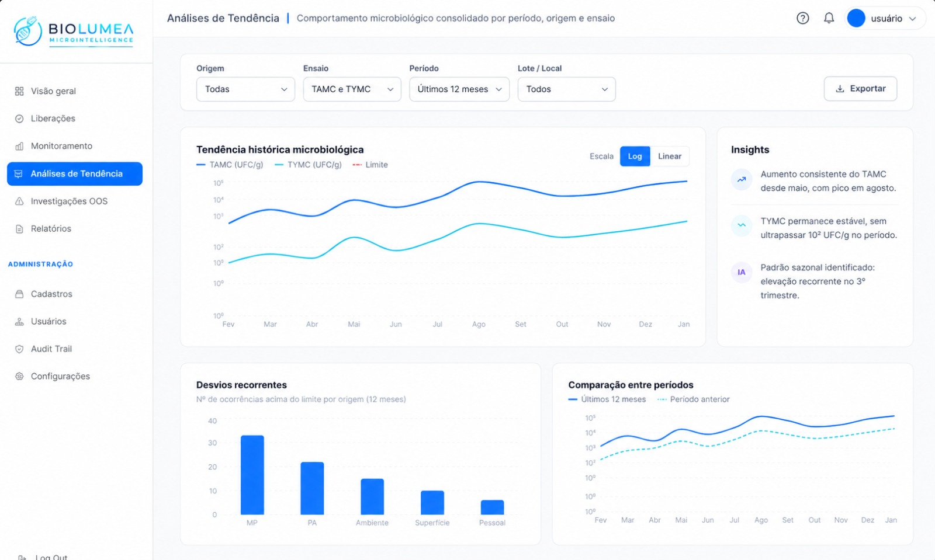This screenshot has height=560, width=935.
Task: Click the IA insight badge icon
Action: tap(742, 272)
